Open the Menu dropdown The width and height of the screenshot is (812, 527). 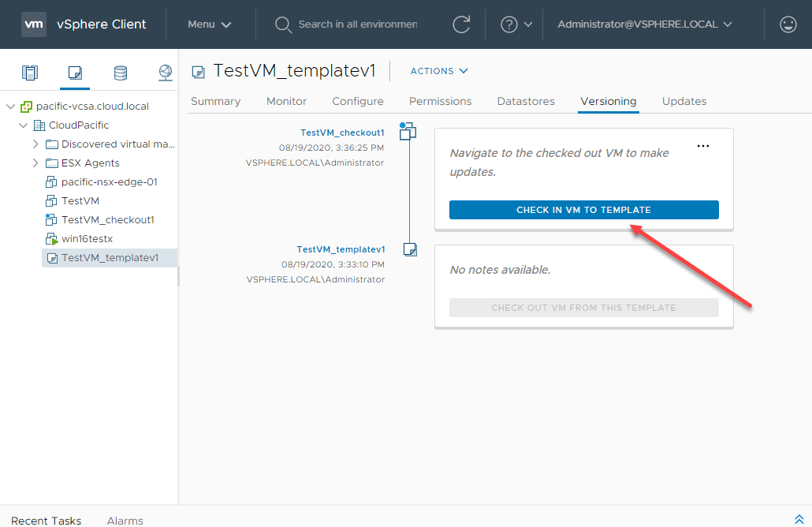point(209,24)
